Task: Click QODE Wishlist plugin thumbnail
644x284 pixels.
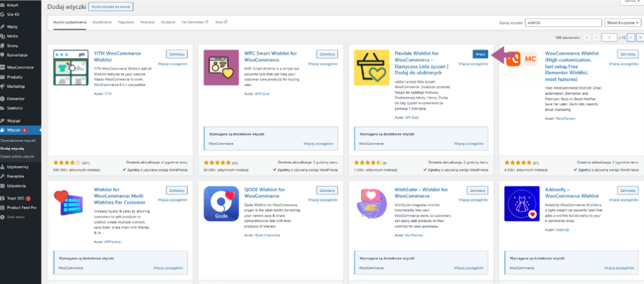Action: [221, 204]
